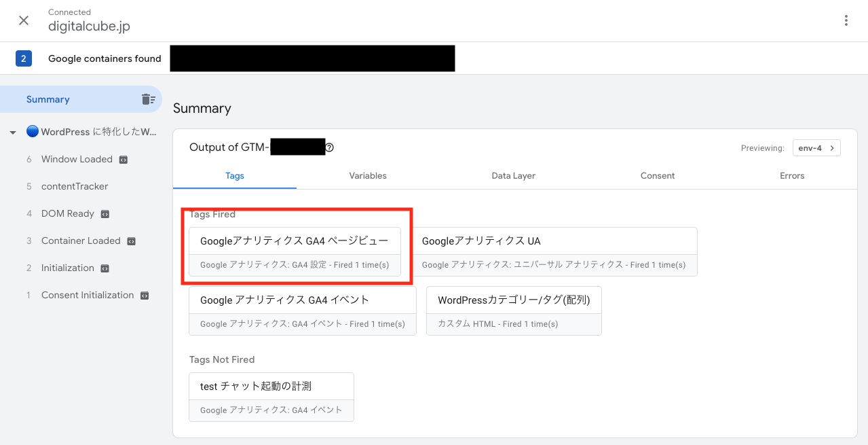
Task: Open the Googleアナリティクス GA4 ページビュー tag card
Action: [x=295, y=251]
